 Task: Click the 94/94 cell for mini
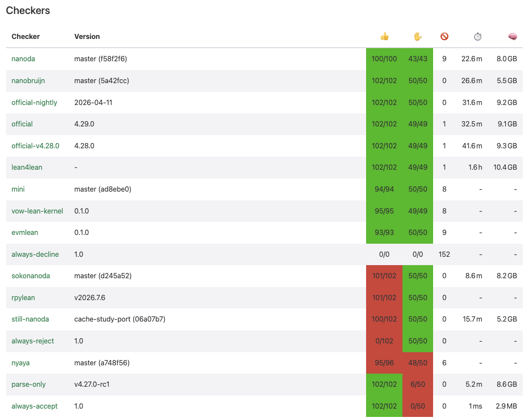point(384,189)
